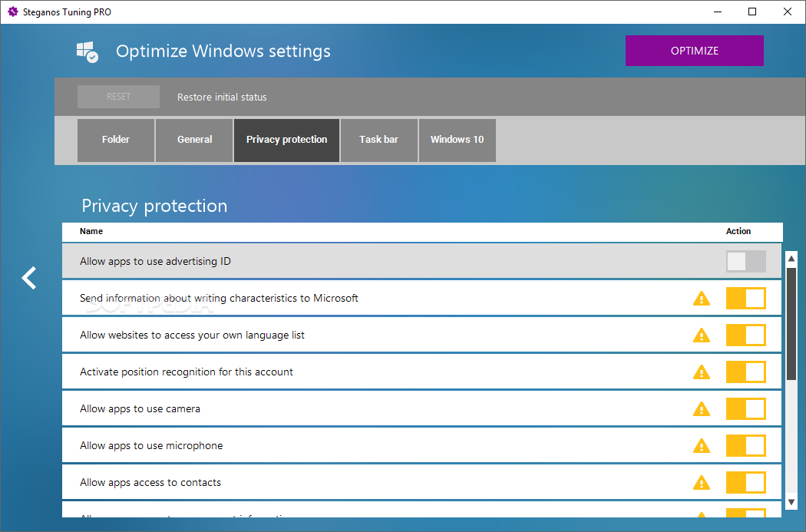Click the Steganos gear logo in title bar

13,12
